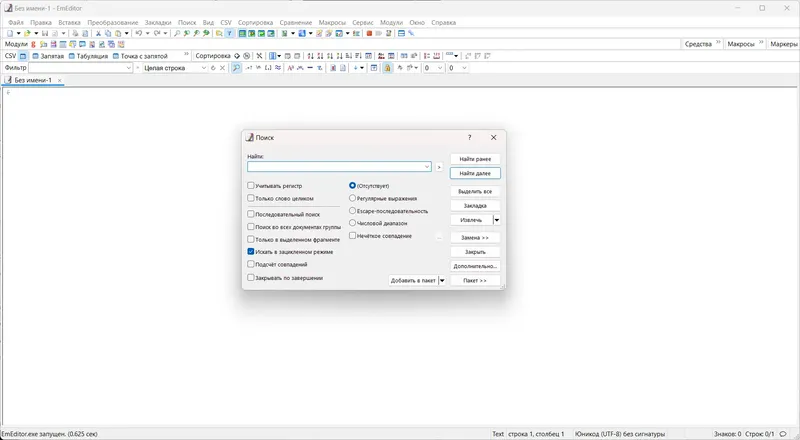Click the highlighted magnifier in filter bar
800x440 pixels.
tap(236, 67)
